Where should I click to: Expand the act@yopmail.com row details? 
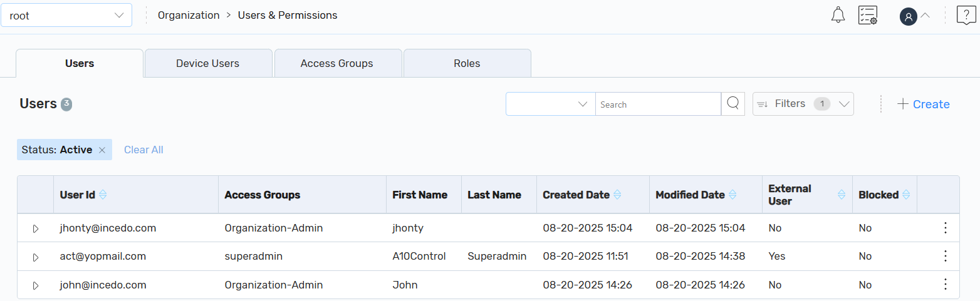pyautogui.click(x=36, y=257)
